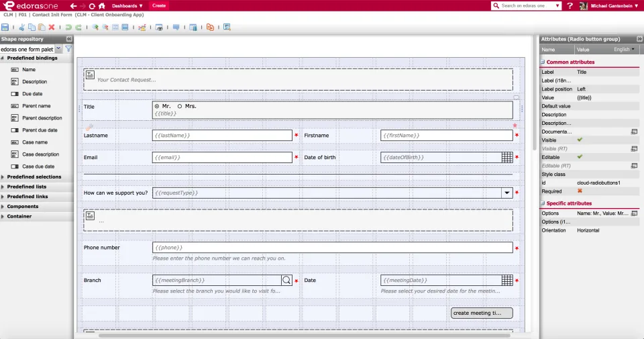Click the red Create button
The width and height of the screenshot is (644, 339).
159,6
